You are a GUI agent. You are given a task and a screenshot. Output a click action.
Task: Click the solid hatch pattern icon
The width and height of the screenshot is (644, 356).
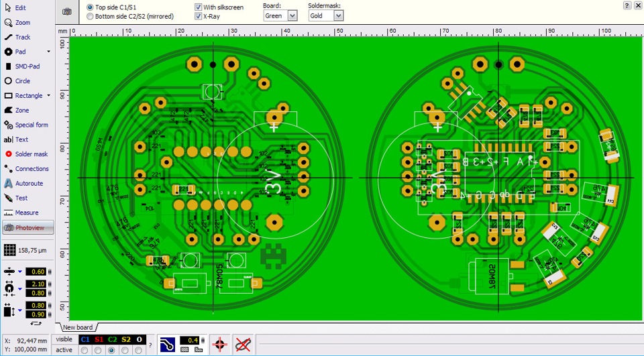(x=184, y=349)
